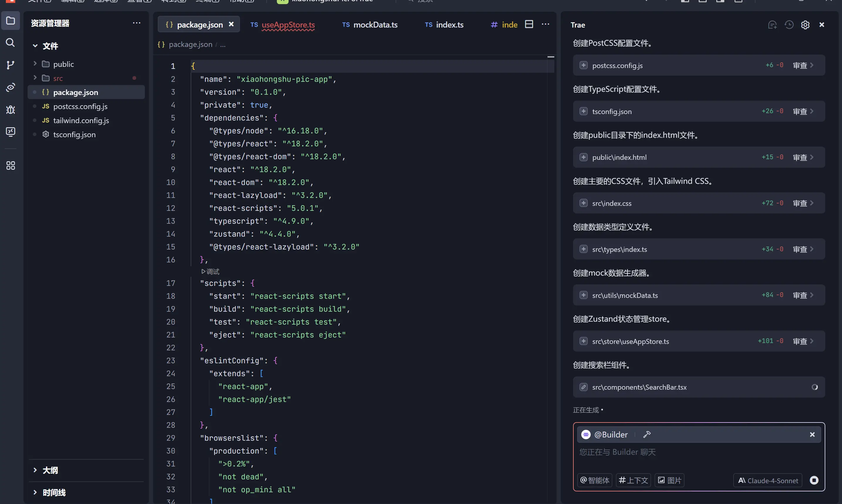
Task: Open postcss.config.js in the file tree
Action: 86,106
